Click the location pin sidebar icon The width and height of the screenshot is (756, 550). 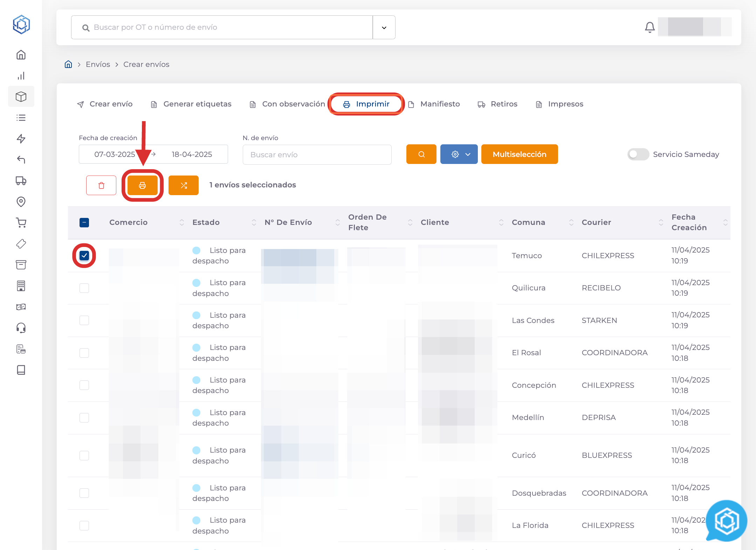click(21, 202)
